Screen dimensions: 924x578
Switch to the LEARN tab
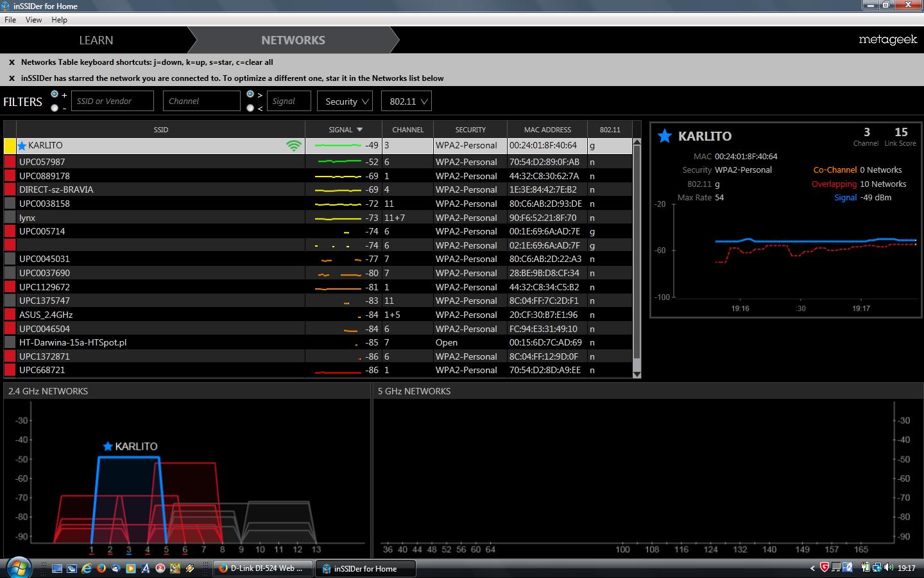pyautogui.click(x=96, y=40)
